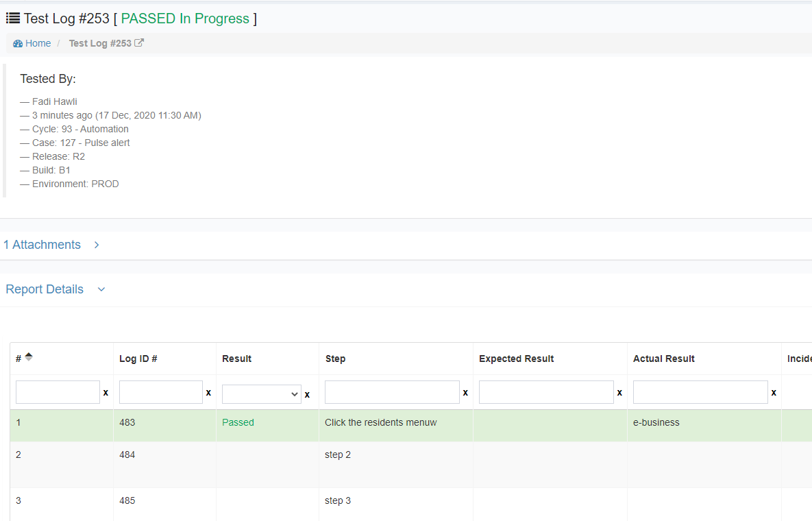Clear the Actual Result filter with its x

coord(774,393)
